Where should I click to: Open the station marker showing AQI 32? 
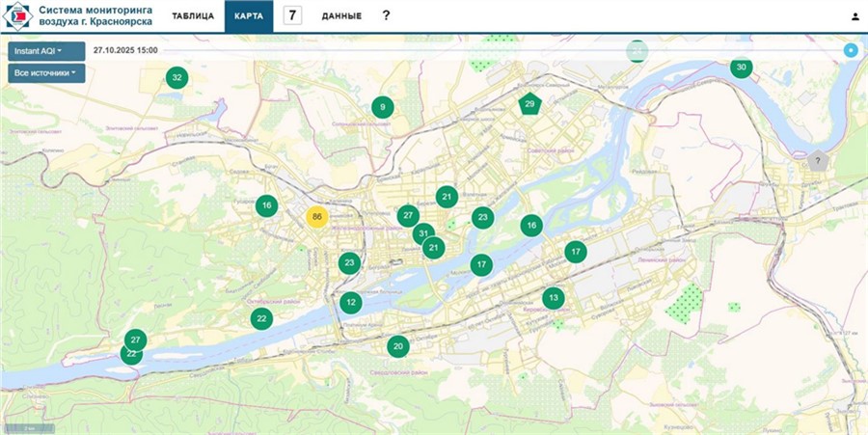tap(176, 77)
